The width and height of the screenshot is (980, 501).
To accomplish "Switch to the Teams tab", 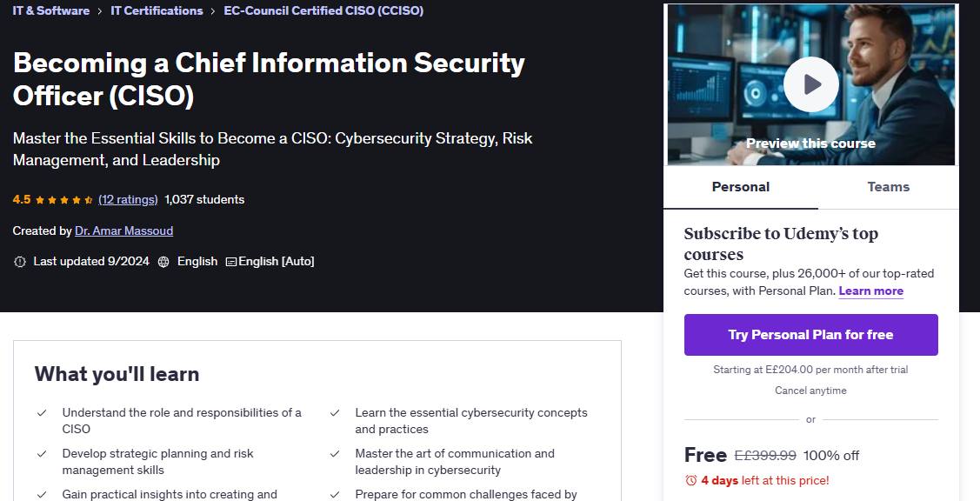I will [x=888, y=187].
